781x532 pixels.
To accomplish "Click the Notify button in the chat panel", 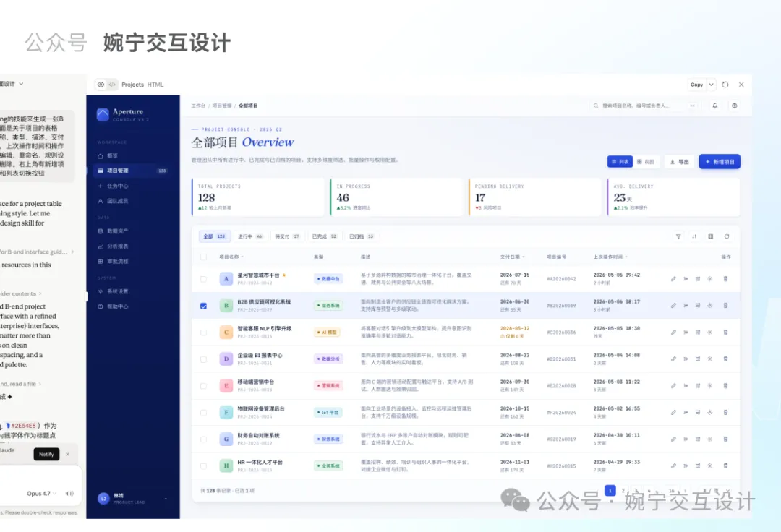I will coord(46,455).
